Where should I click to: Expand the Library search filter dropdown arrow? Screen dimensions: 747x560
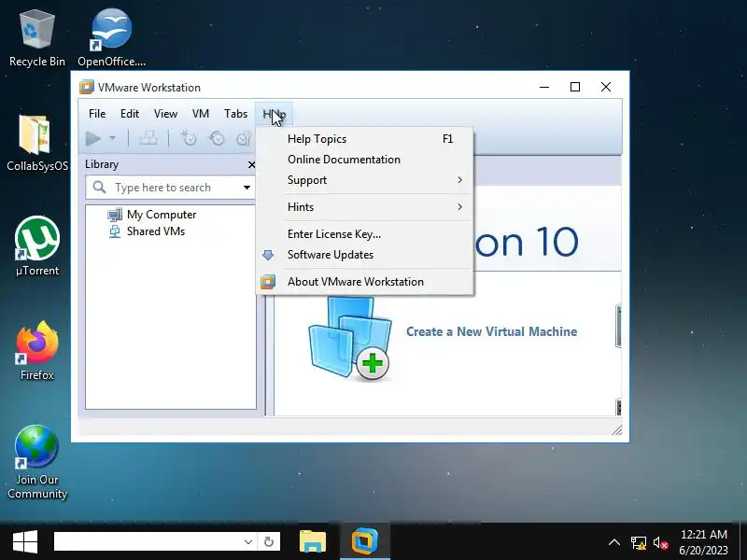247,188
